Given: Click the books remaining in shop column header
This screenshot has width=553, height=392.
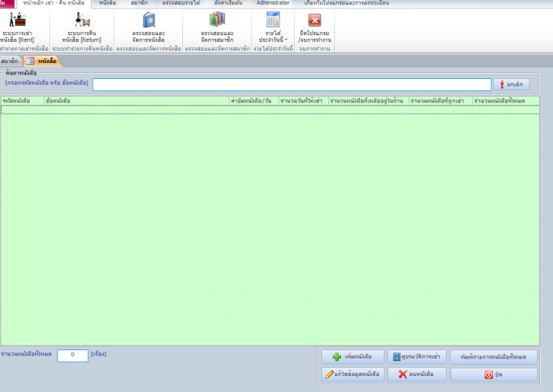Looking at the screenshot, I should point(368,101).
